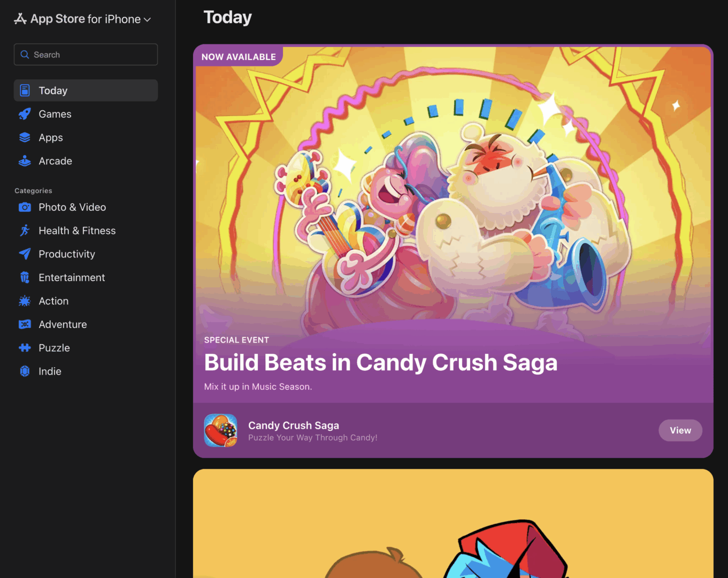Select the Health & Fitness icon
The height and width of the screenshot is (578, 728).
pos(25,230)
